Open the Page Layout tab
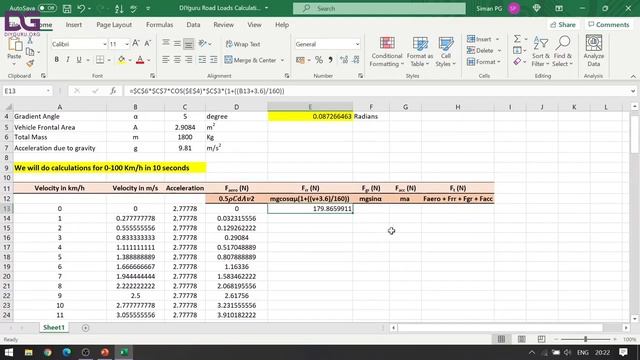640x360 pixels. (x=114, y=24)
